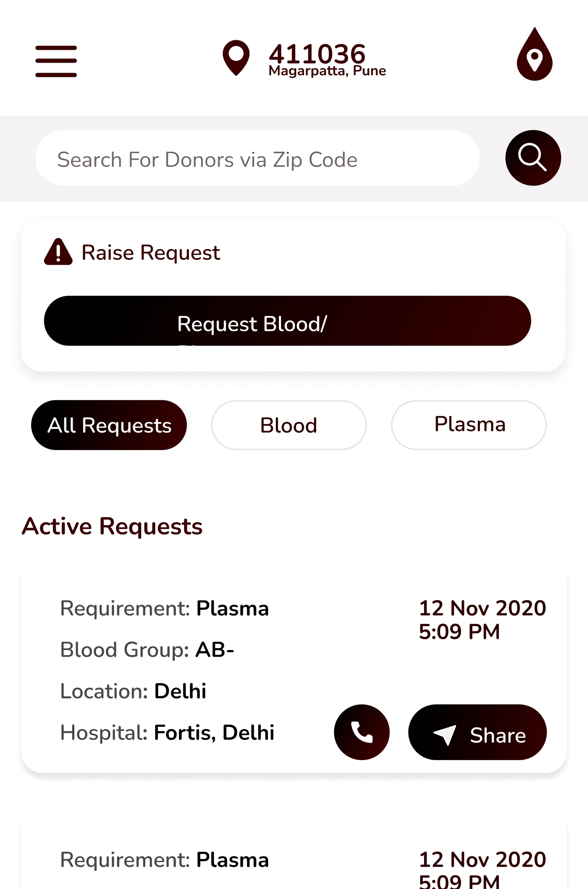Select the Raise Request heading
This screenshot has height=889, width=588.
point(151,253)
